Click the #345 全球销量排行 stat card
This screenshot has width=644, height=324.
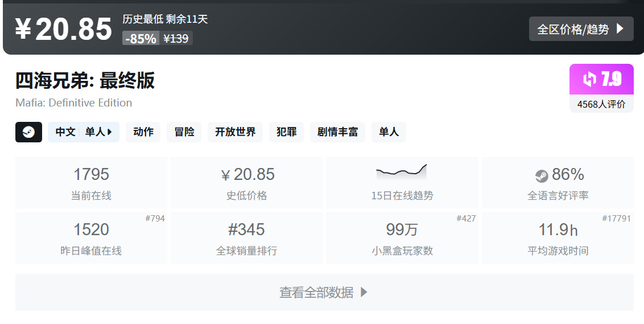(x=246, y=237)
